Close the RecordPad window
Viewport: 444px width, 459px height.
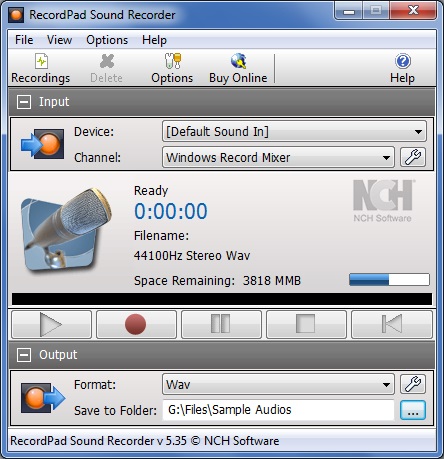(x=413, y=11)
